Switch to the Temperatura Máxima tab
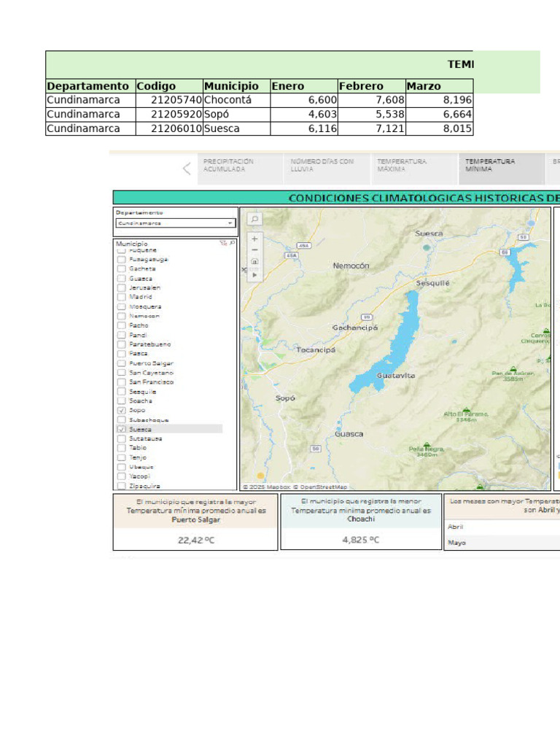Viewport: 560px width, 747px height. pyautogui.click(x=414, y=169)
